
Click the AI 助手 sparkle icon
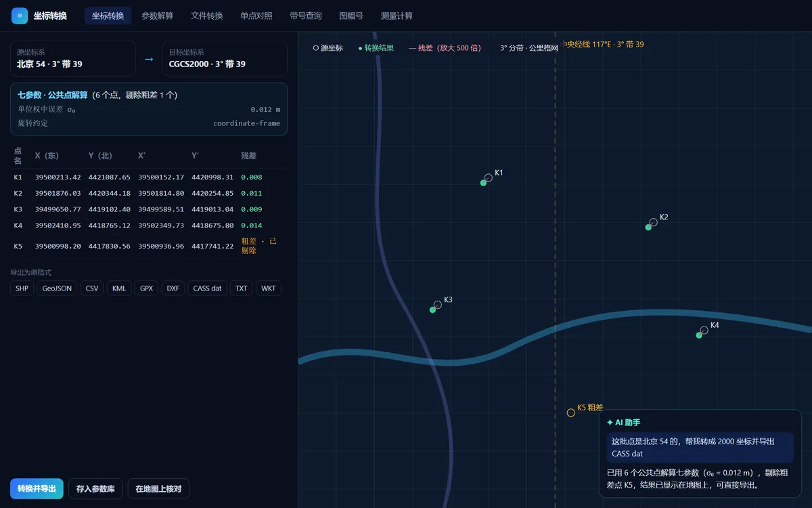(610, 422)
